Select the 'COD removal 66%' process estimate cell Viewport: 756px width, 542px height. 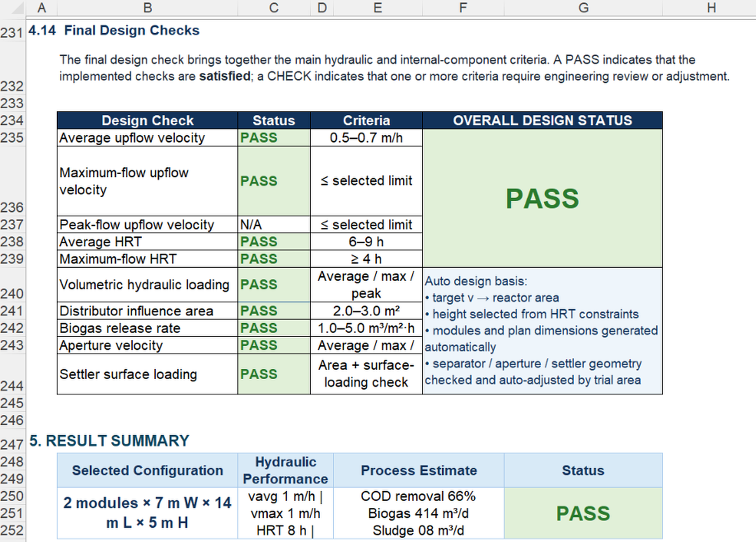[419, 513]
